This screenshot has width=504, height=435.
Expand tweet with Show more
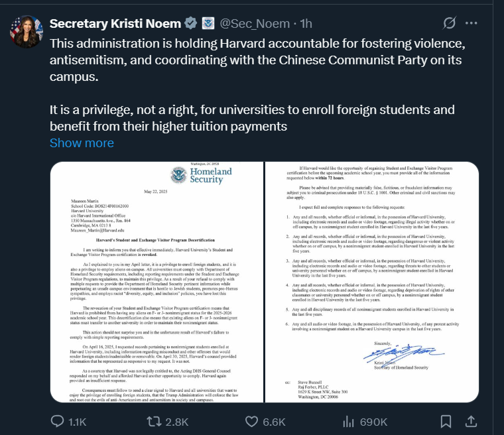(x=82, y=143)
